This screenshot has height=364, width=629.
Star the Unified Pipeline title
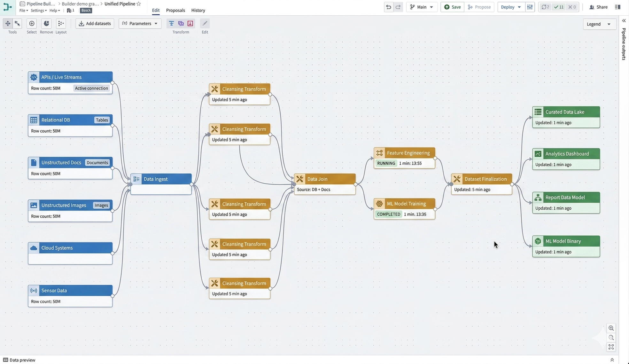click(x=139, y=4)
